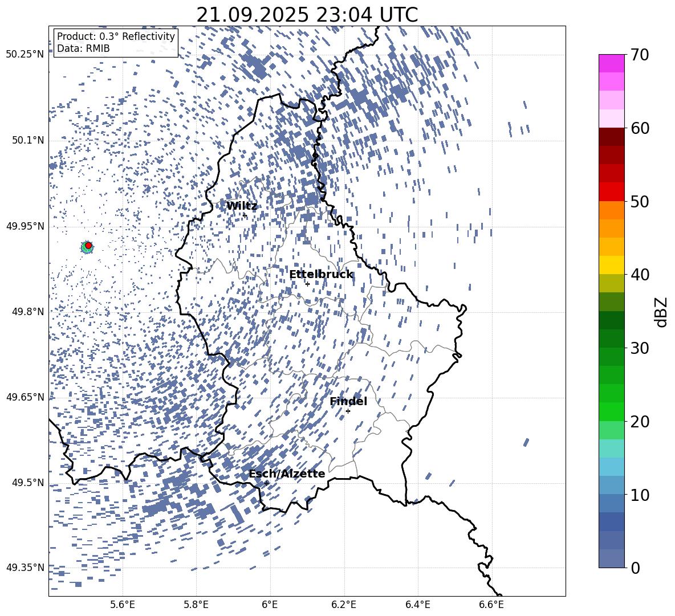Screen dimensions: 675x616
Task: Click the 49.65°N latitude label
Action: click(25, 397)
